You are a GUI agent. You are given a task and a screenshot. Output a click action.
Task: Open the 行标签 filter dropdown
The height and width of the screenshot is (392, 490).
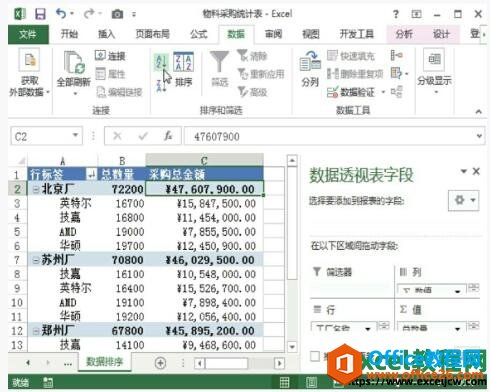[91, 174]
